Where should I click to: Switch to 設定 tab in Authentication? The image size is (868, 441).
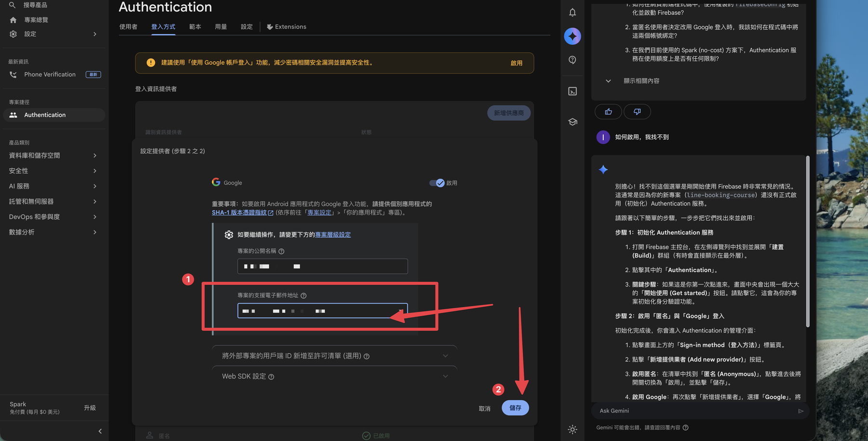tap(247, 27)
